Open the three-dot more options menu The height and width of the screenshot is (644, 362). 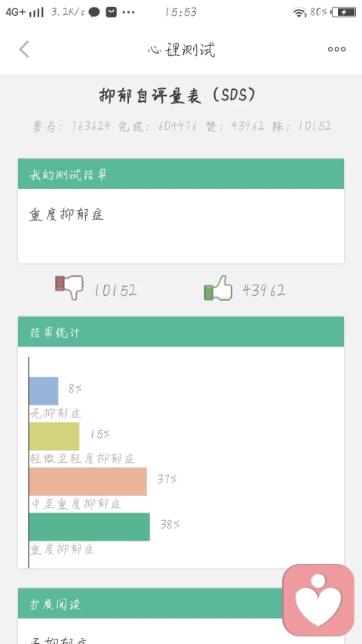pyautogui.click(x=336, y=49)
